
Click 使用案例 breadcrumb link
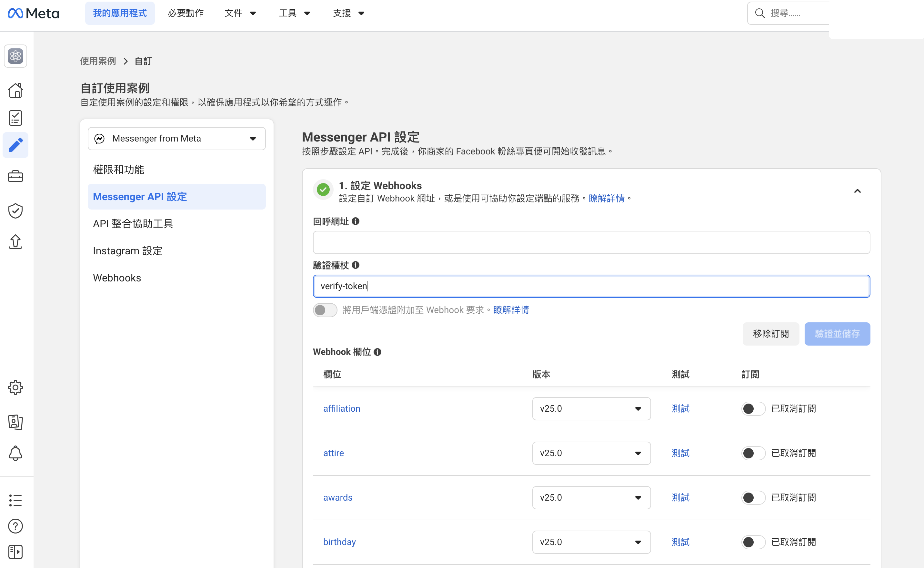[x=98, y=61]
